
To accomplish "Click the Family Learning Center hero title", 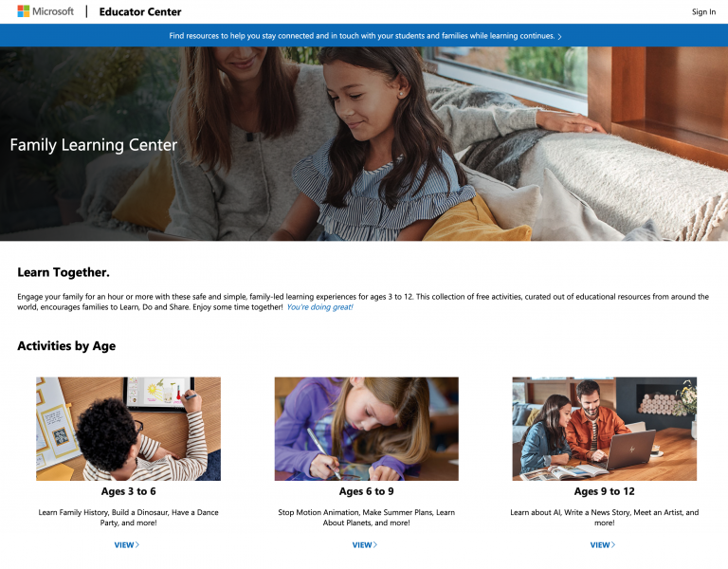I will pos(93,145).
